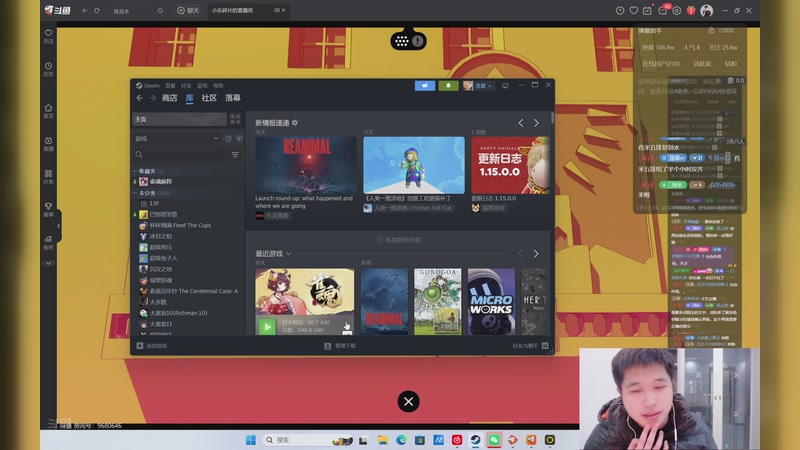The image size is (800, 450).
Task: Open 好友 menu in Steam menu bar
Action: coord(186,86)
